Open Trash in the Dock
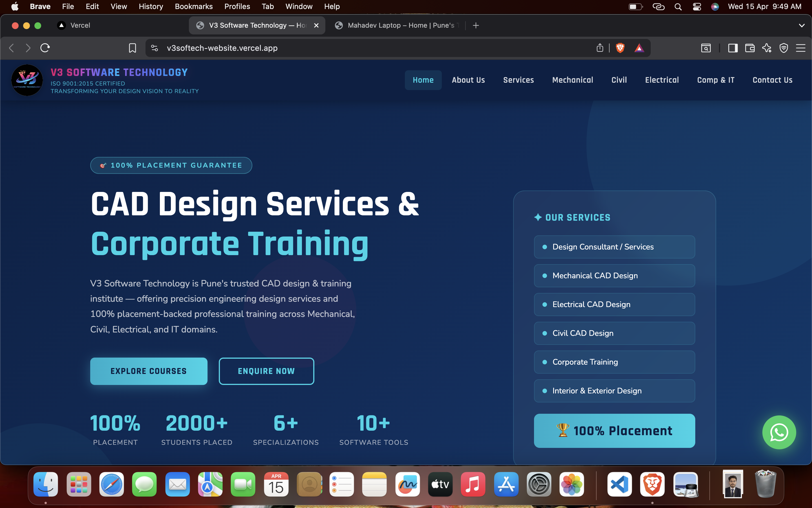Viewport: 812px width, 508px height. pyautogui.click(x=765, y=484)
